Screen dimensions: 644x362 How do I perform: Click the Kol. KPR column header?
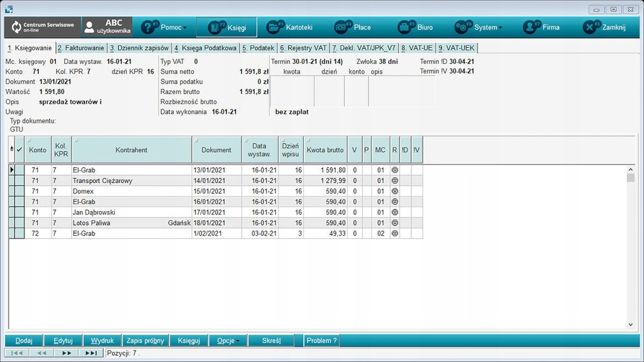tap(61, 150)
